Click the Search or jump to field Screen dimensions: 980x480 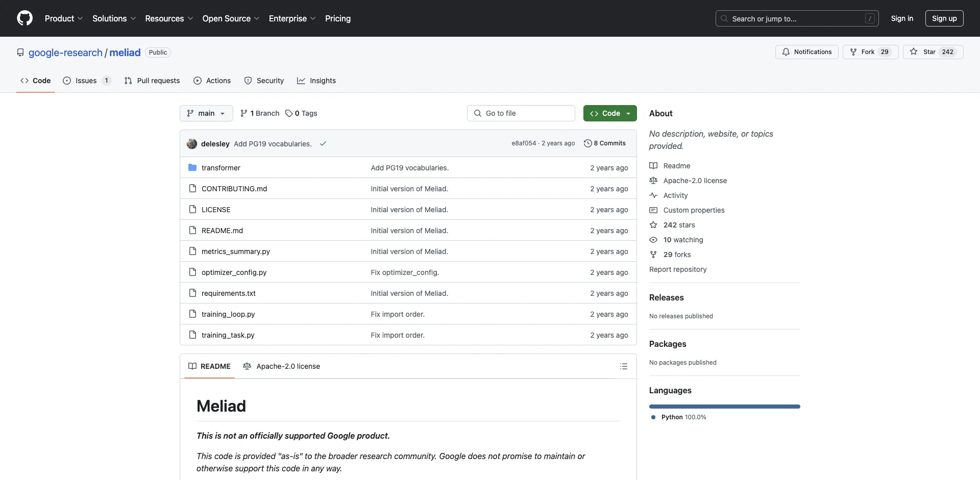coord(797,18)
